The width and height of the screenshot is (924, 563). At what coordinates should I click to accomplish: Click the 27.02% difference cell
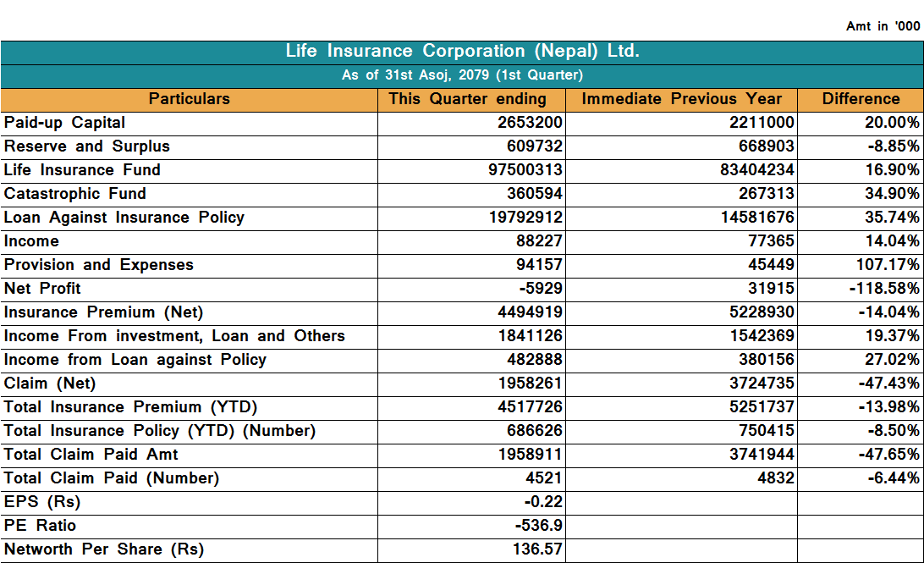pyautogui.click(x=892, y=360)
